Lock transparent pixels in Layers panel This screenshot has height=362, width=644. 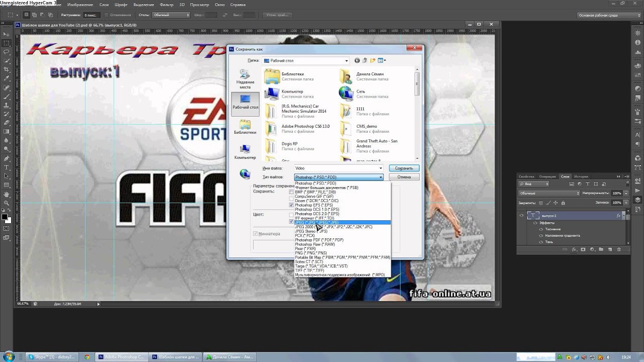tap(541, 203)
